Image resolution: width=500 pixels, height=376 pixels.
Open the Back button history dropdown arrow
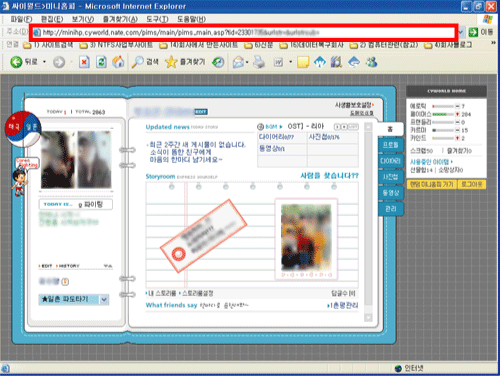tap(44, 62)
